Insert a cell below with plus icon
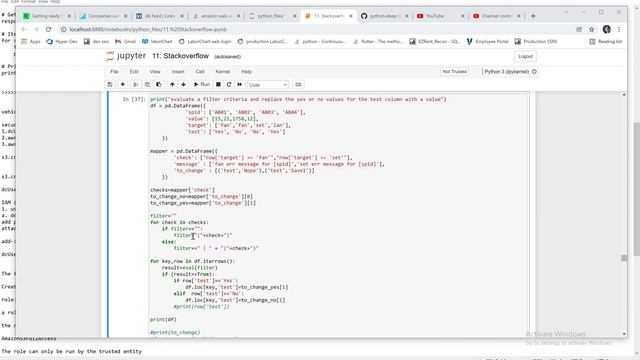Image resolution: width=640 pixels, height=360 pixels. [x=122, y=84]
